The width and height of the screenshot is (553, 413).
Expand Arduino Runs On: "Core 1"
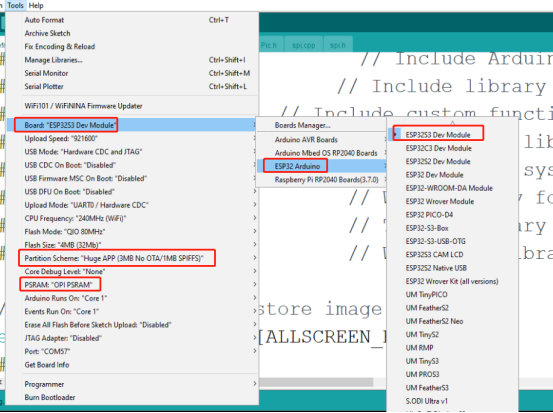coord(132,298)
